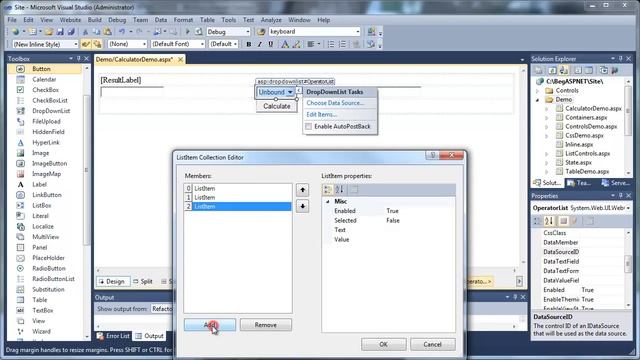Switch to the Design view tab
Viewport: 640px width, 360px height.
click(x=112, y=282)
